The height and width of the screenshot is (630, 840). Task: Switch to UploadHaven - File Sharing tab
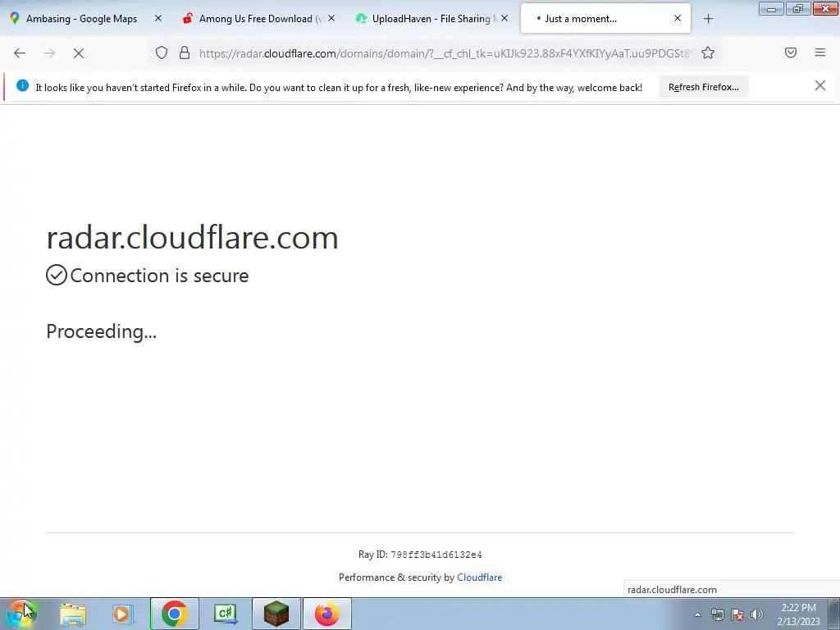[x=428, y=19]
